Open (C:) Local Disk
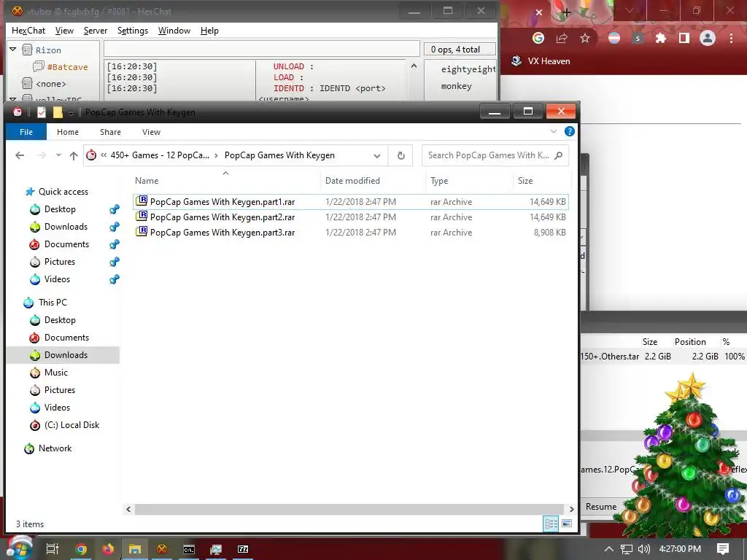The image size is (747, 560). tap(71, 425)
